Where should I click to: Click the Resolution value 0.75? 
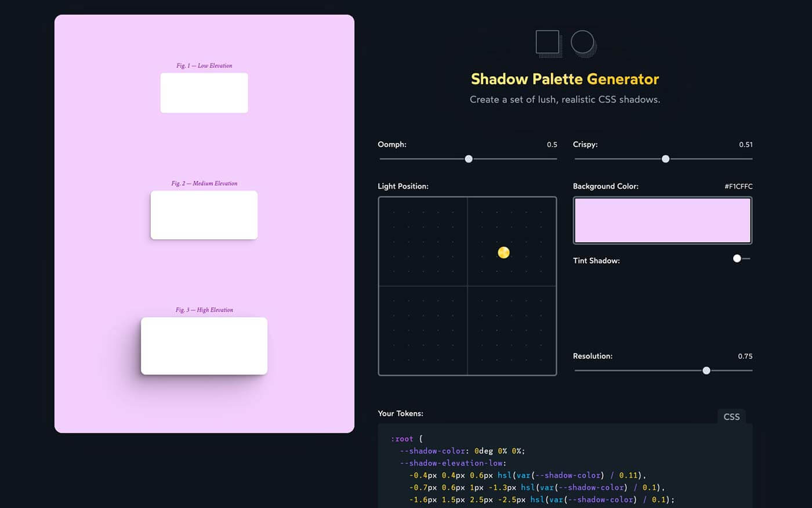[x=745, y=356]
